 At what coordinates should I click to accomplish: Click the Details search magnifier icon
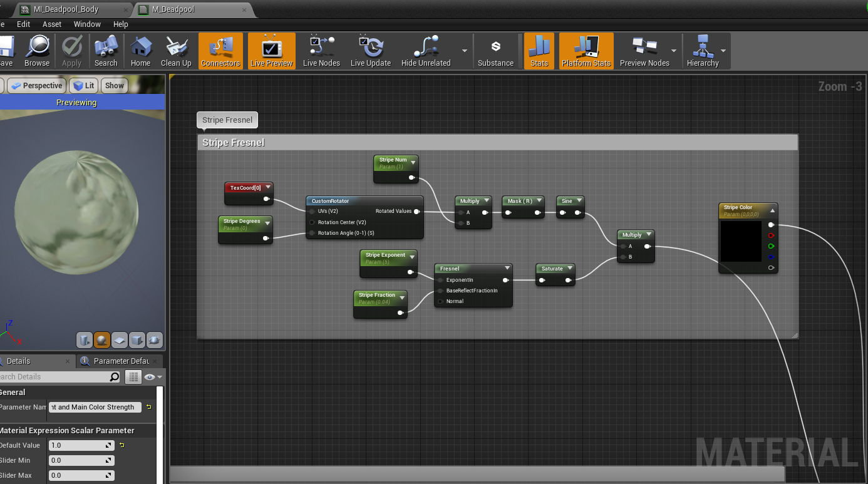114,377
